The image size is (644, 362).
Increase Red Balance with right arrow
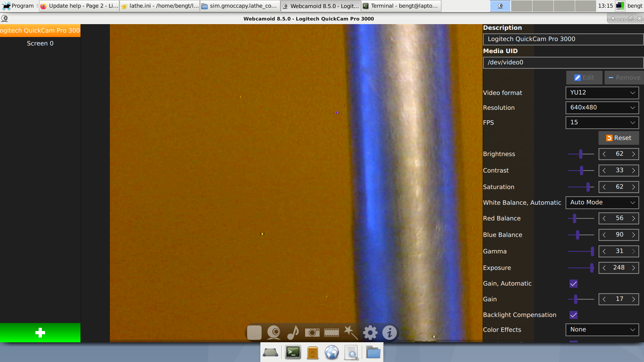click(x=633, y=218)
